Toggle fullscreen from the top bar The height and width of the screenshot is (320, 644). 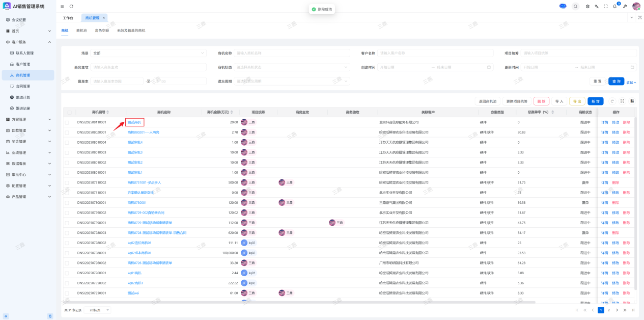click(605, 6)
